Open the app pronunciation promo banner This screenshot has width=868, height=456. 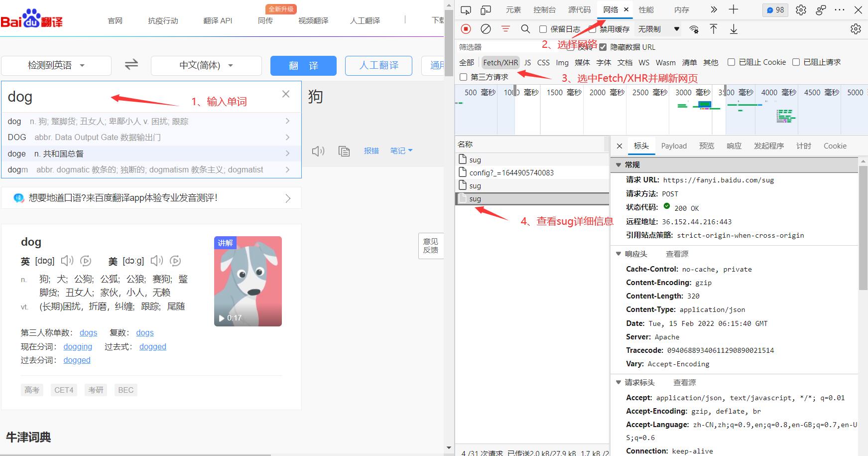151,198
